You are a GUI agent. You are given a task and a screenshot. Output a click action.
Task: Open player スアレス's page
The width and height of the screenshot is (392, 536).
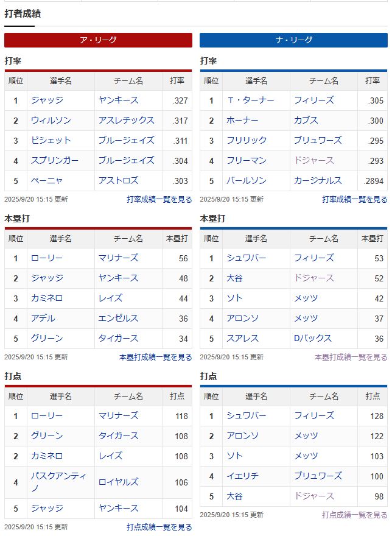242,339
